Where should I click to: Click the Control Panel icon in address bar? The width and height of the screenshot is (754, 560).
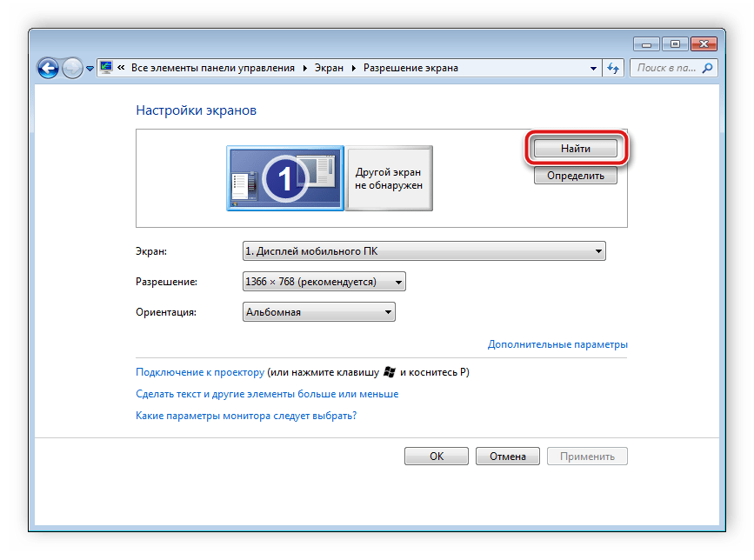tap(106, 68)
